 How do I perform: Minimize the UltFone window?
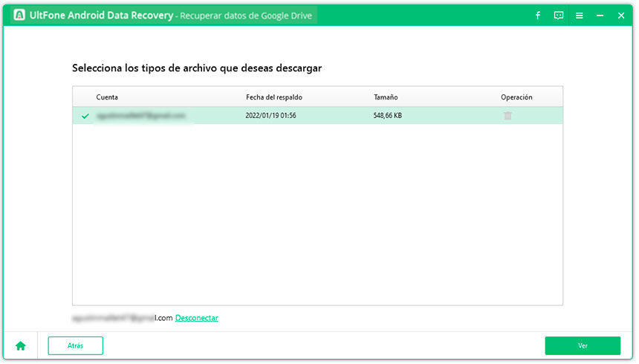(x=600, y=16)
